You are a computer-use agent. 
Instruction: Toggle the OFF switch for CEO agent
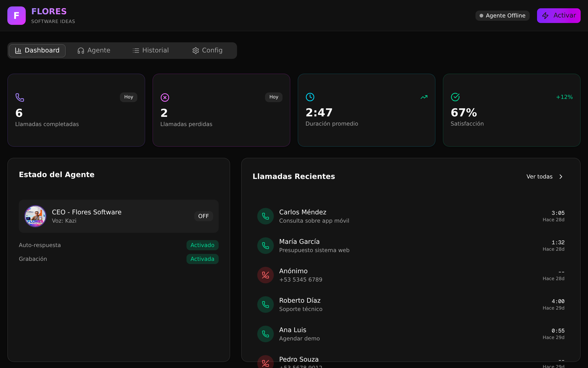coord(204,216)
